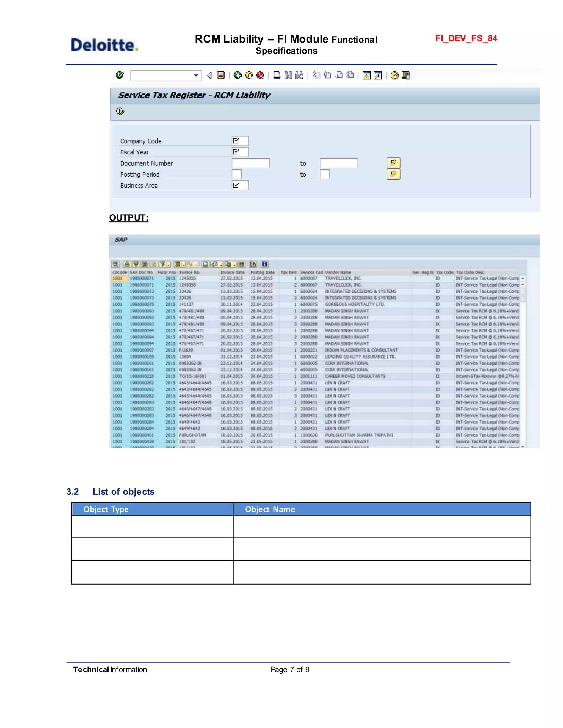Open multiple selection for Posting Period
563x728 pixels.
pyautogui.click(x=394, y=174)
